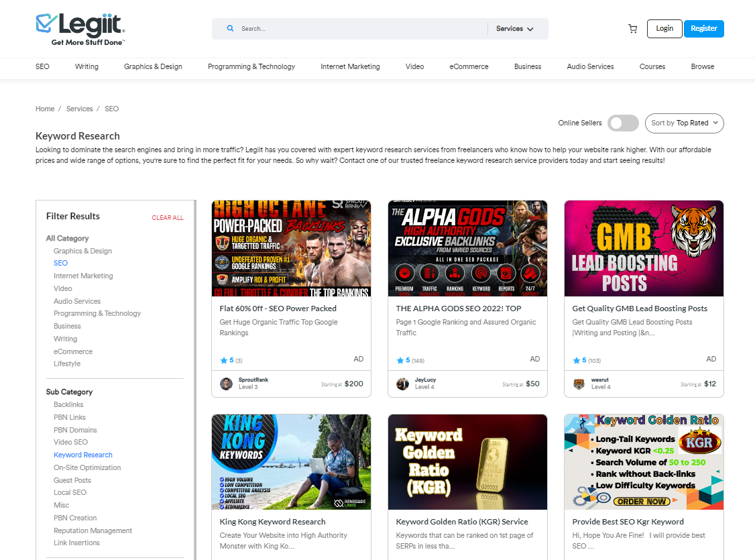Screen dimensions: 755x560
Task: Select Reputation Management sub category
Action: [x=93, y=530]
